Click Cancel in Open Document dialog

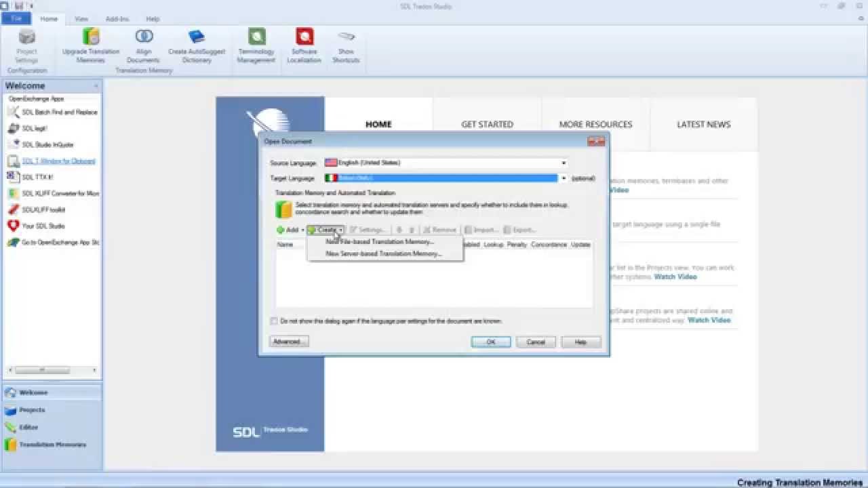coord(536,342)
